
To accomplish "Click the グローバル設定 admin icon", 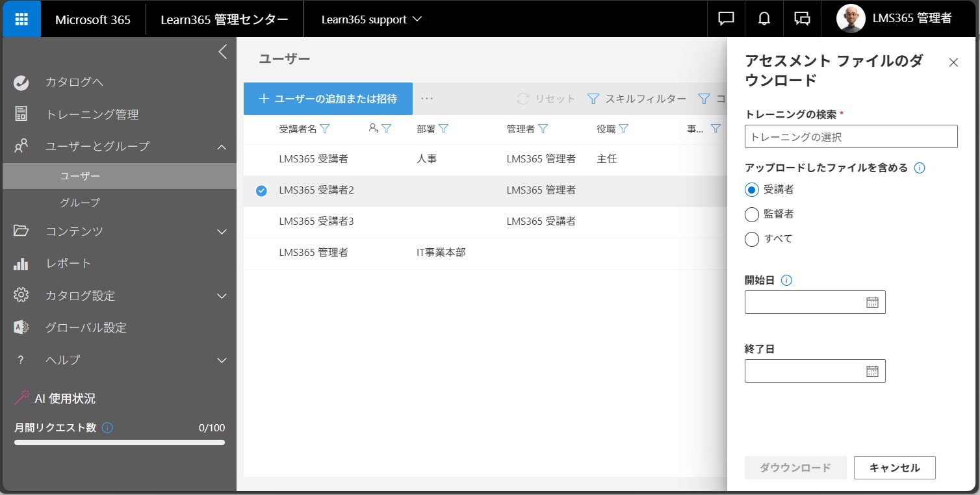I will point(21,327).
